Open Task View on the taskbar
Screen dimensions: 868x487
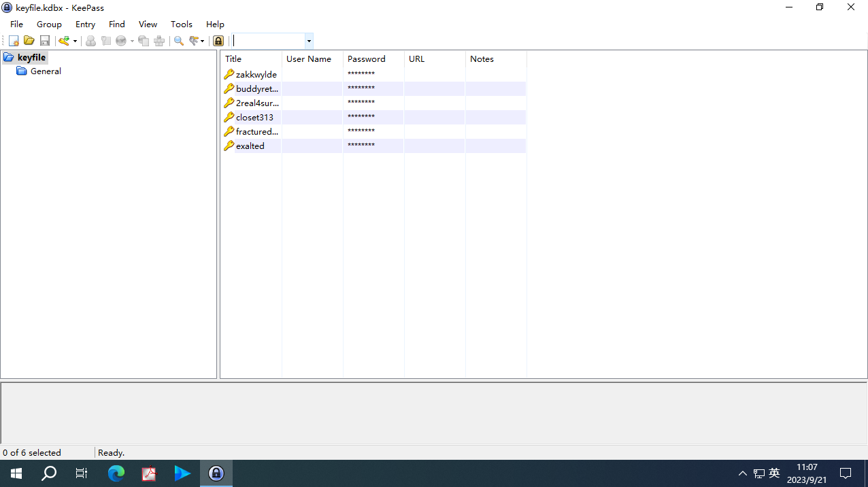coord(82,473)
